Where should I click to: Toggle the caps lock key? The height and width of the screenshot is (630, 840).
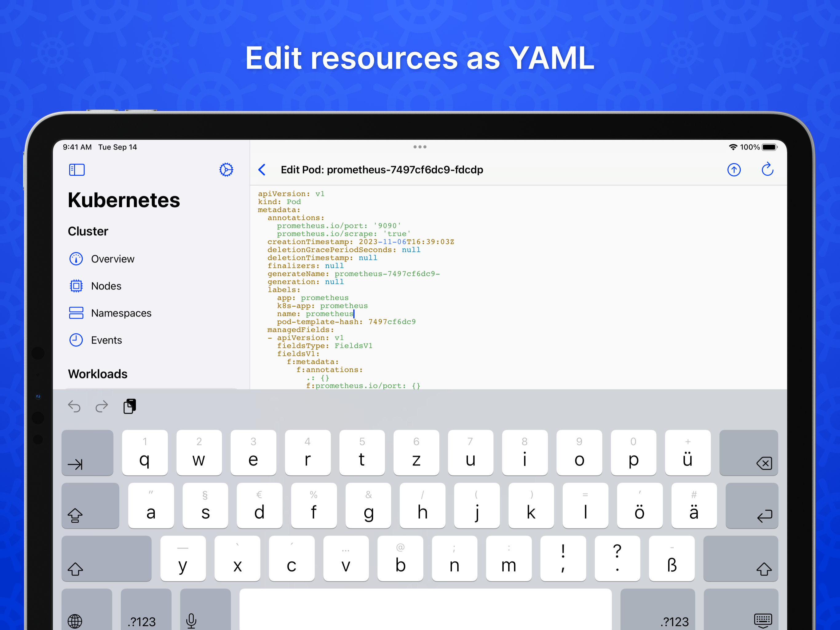[90, 506]
